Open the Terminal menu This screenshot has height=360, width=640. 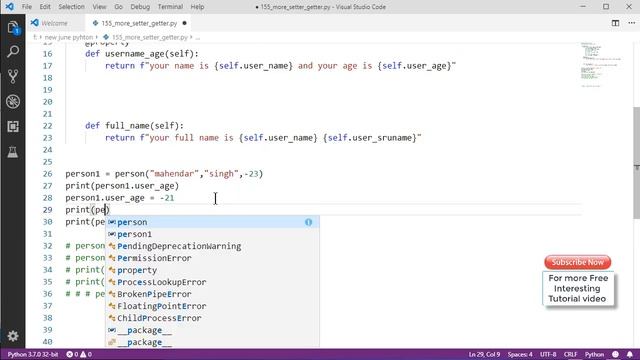tap(170, 7)
